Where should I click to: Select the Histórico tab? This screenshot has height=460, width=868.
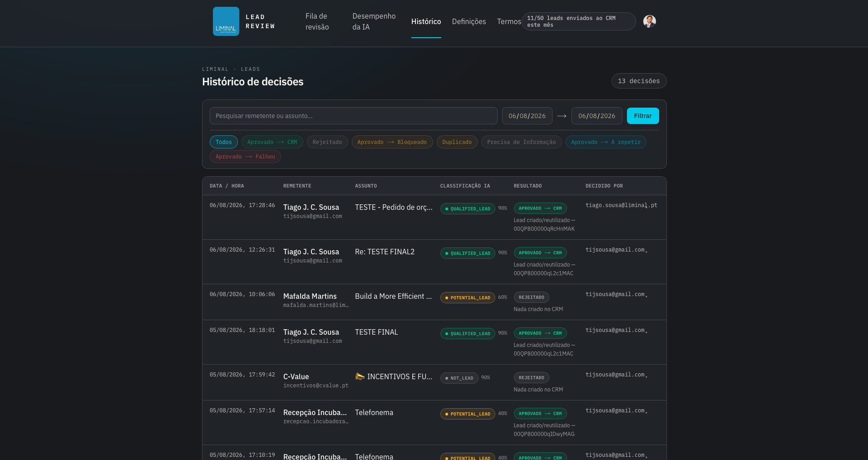pyautogui.click(x=426, y=21)
